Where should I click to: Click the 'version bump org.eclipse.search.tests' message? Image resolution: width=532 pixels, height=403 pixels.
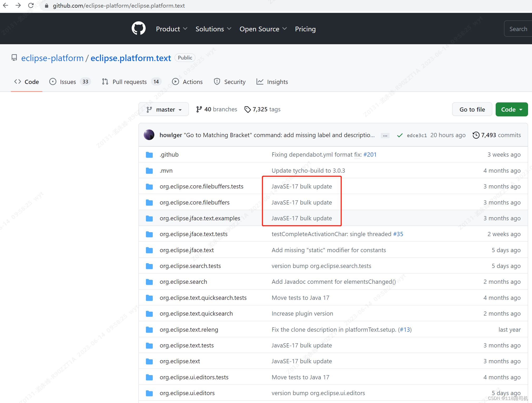tap(321, 266)
